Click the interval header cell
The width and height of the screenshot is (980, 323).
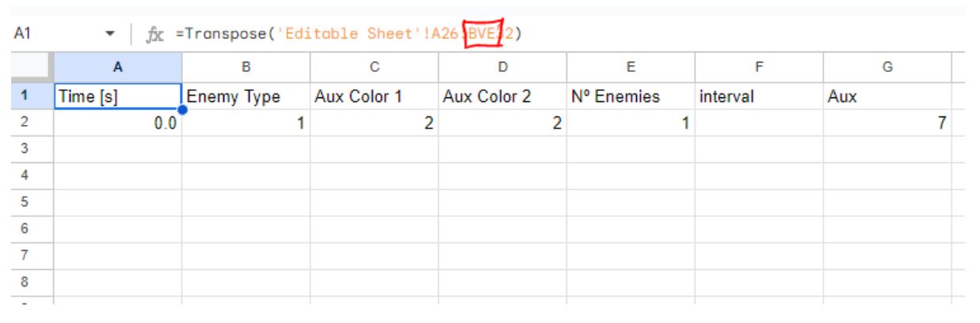point(759,97)
